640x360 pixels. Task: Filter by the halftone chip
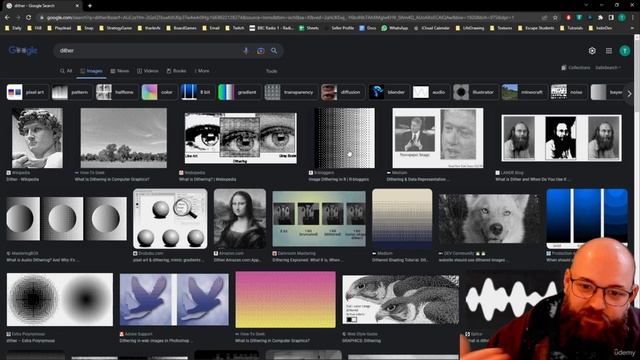click(116, 92)
